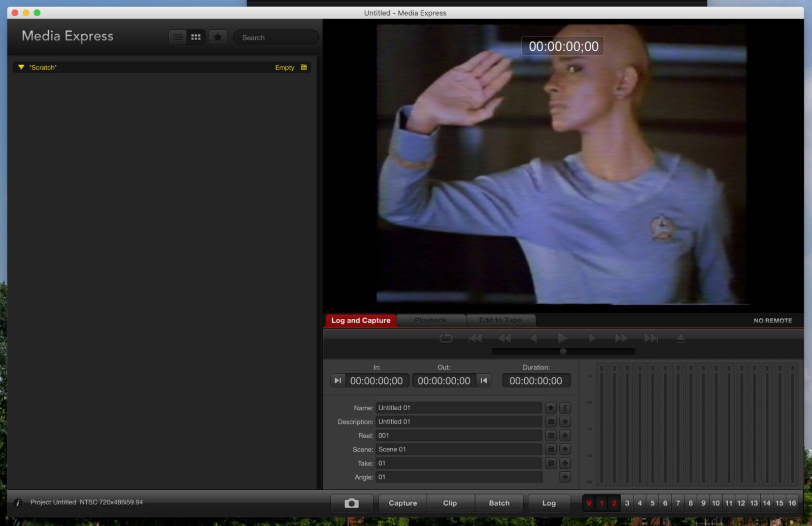Switch to the Playback tab

click(x=430, y=320)
